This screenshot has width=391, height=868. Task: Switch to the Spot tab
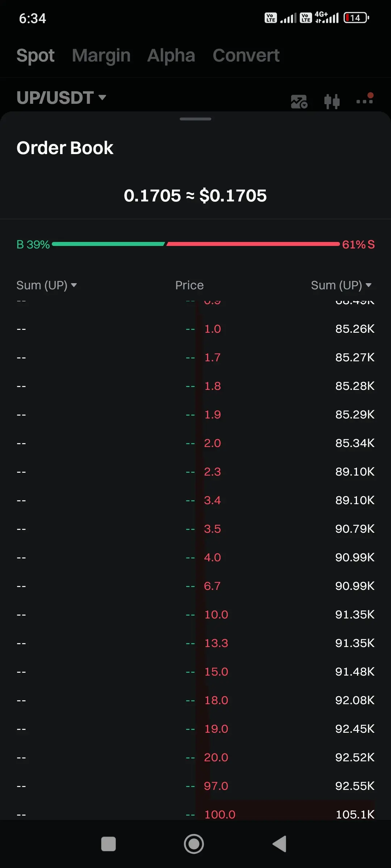coord(35,56)
